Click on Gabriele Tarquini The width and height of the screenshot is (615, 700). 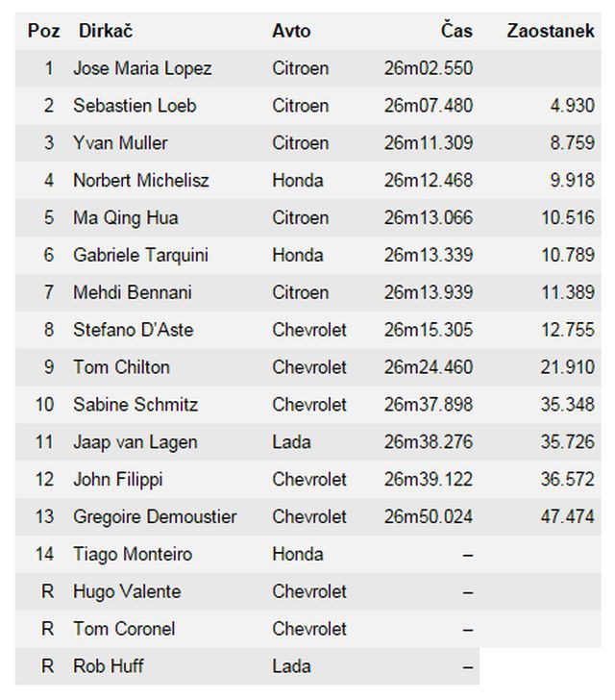coord(140,255)
